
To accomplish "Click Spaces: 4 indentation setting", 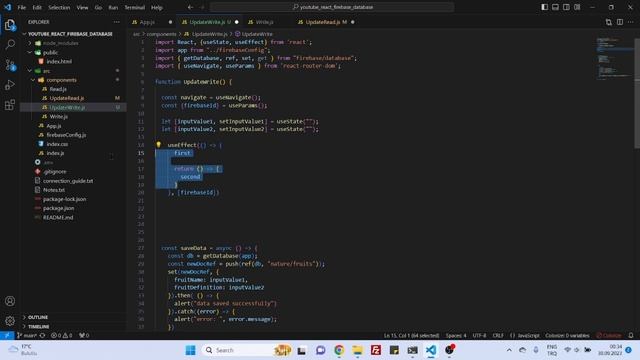I will tap(456, 336).
